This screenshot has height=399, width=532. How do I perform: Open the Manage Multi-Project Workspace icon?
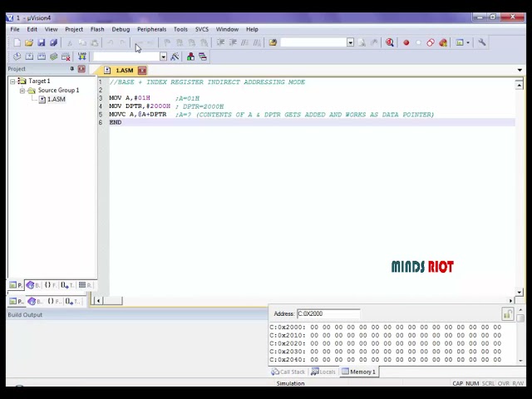click(x=203, y=57)
